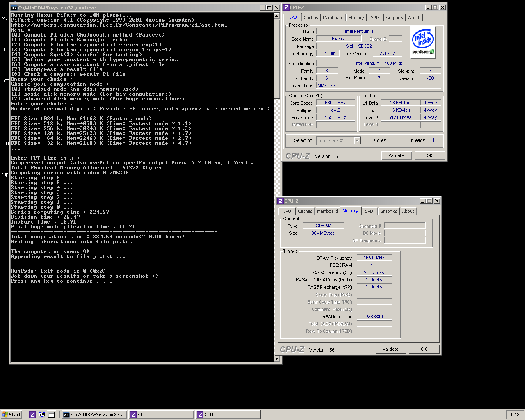Click the '660.0 MHz' core speed value
Viewport: 525px width, 420px height.
[x=335, y=103]
